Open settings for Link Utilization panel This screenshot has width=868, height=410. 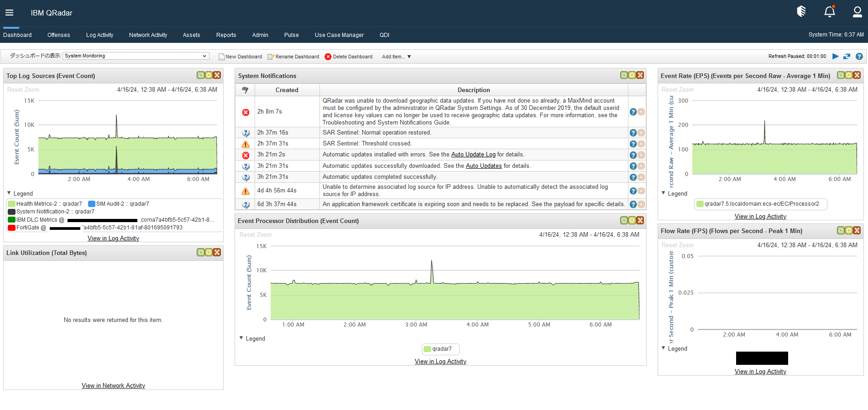coord(209,252)
